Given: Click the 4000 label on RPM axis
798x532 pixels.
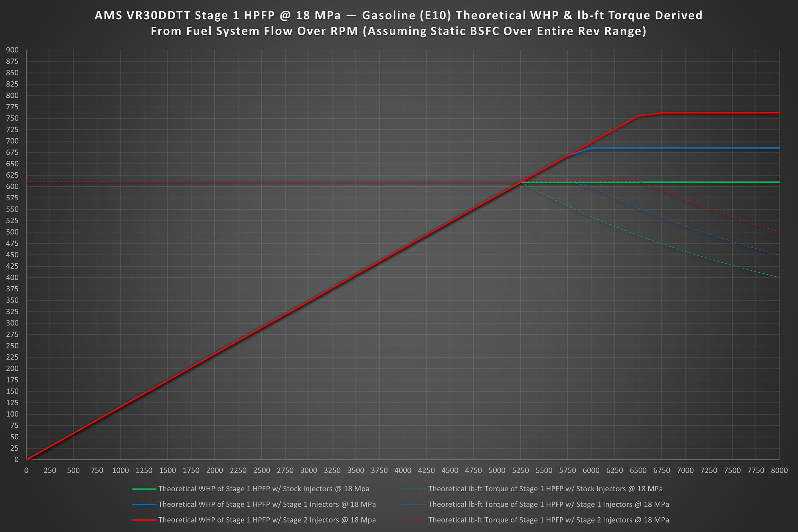Looking at the screenshot, I should point(403,471).
